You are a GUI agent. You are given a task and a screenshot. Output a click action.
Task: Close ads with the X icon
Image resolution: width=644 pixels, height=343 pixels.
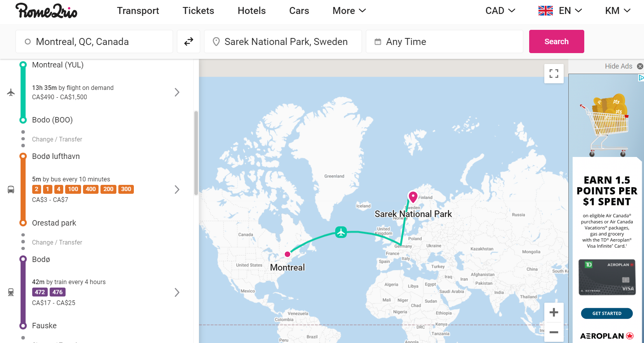(640, 66)
